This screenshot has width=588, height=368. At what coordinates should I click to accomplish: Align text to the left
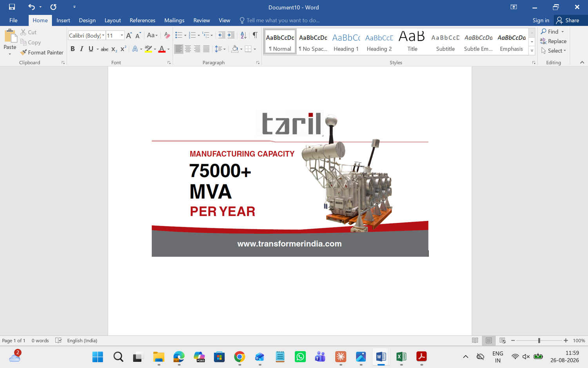179,49
